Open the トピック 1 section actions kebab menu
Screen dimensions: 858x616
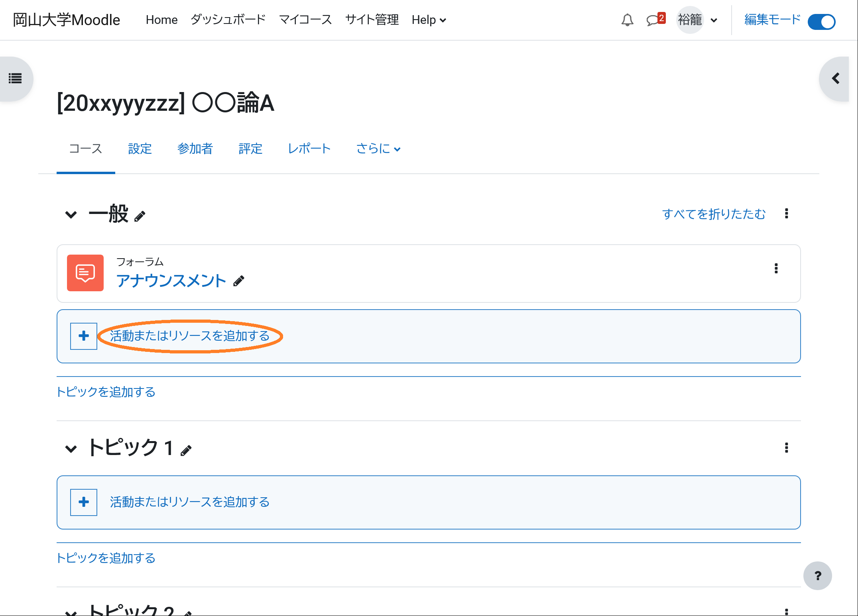point(787,448)
